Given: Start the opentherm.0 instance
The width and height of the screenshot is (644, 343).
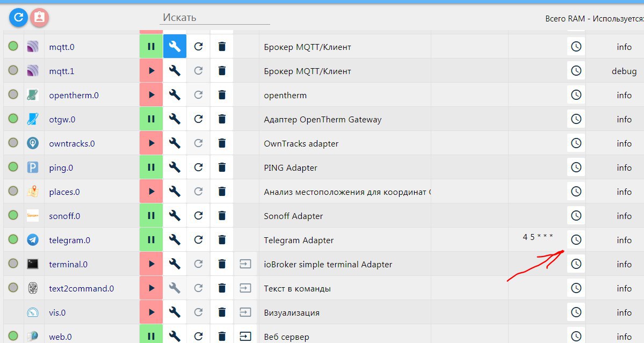Looking at the screenshot, I should (151, 95).
